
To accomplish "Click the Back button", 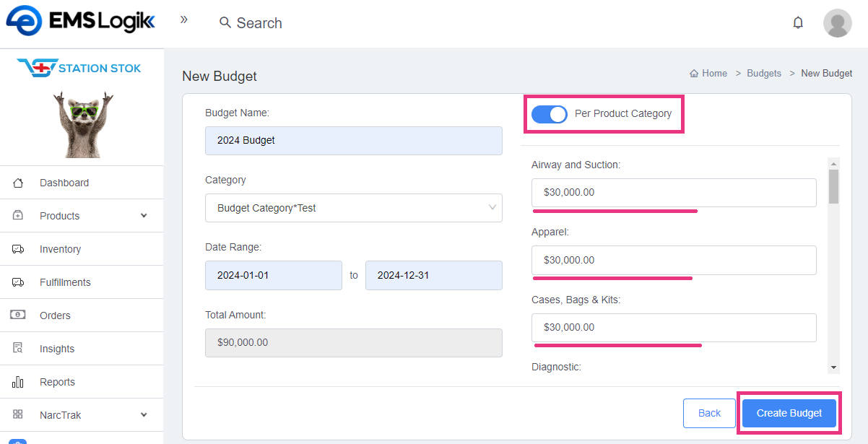I will tap(709, 413).
